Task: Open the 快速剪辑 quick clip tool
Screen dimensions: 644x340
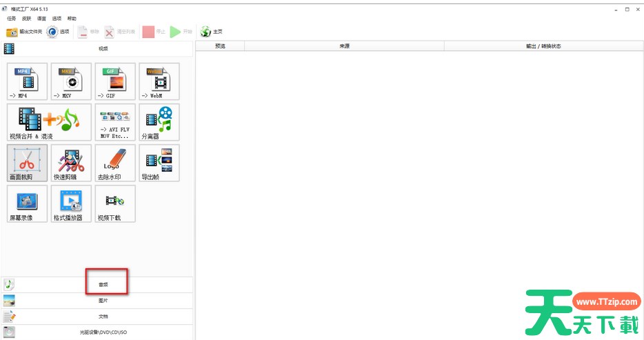Action: click(x=71, y=163)
